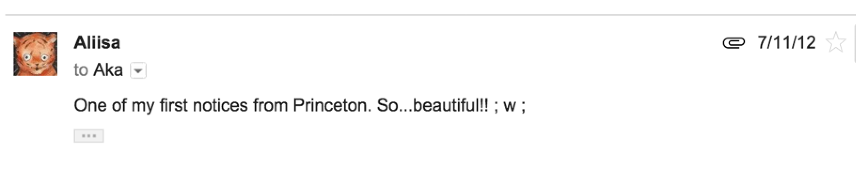Click the 7/11/12 date stamp
This screenshot has height=182, width=868.
pyautogui.click(x=786, y=43)
